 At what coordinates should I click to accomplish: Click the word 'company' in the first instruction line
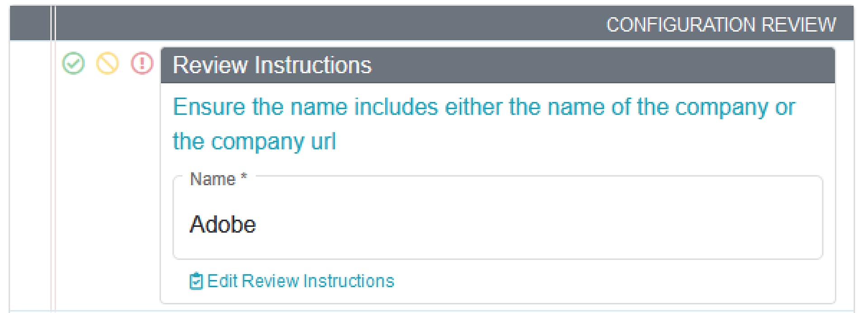[722, 107]
